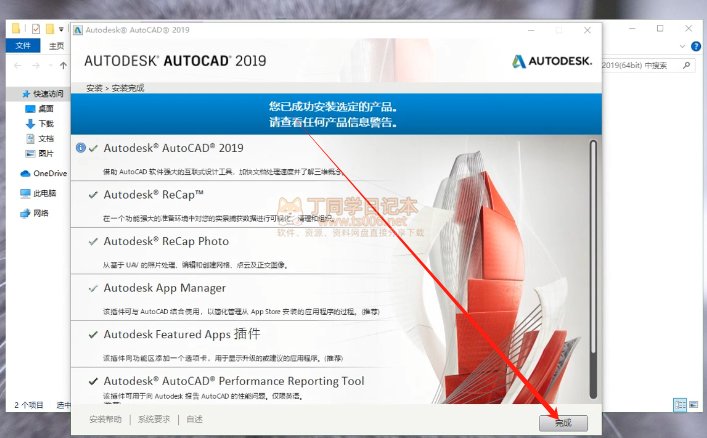Click the search magnifier icon in Explorer

tap(686, 65)
